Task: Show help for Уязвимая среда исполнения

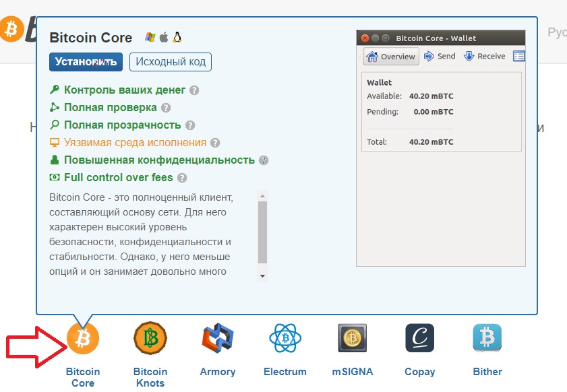Action: [215, 143]
